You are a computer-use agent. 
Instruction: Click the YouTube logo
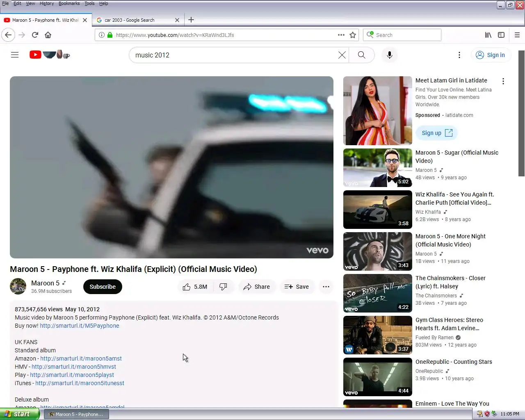[x=50, y=55]
